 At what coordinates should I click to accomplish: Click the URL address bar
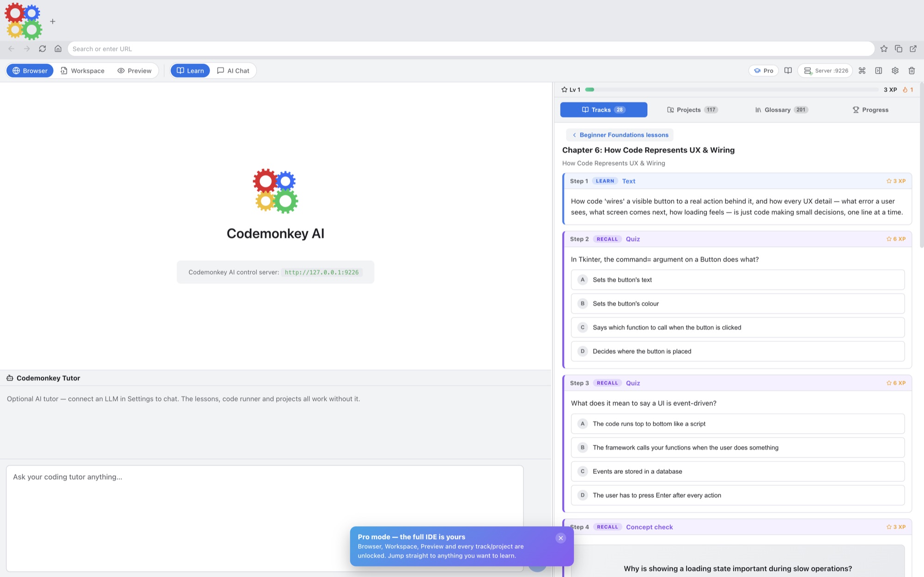[x=471, y=49]
